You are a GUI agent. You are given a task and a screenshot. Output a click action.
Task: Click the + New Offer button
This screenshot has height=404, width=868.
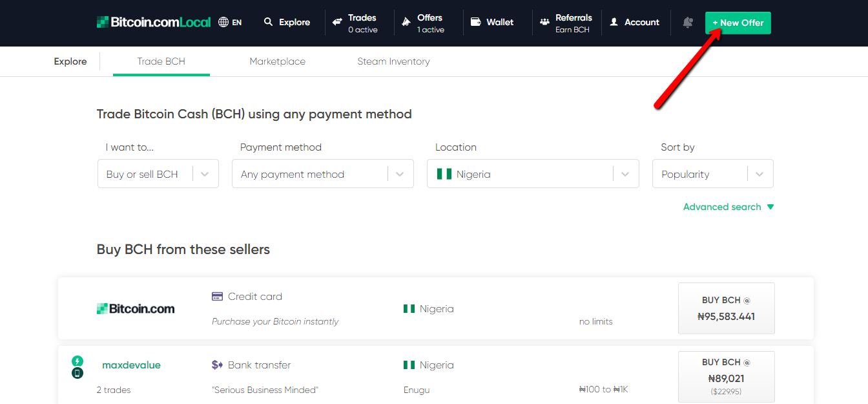[738, 23]
